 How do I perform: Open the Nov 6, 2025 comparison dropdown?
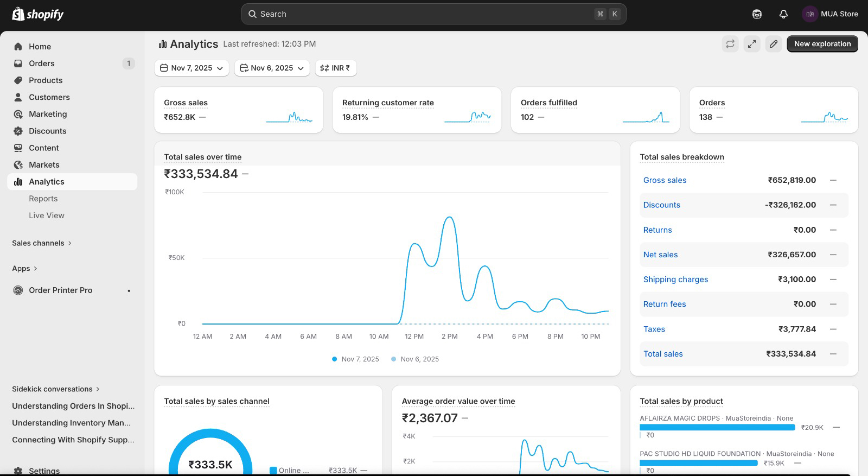click(272, 68)
